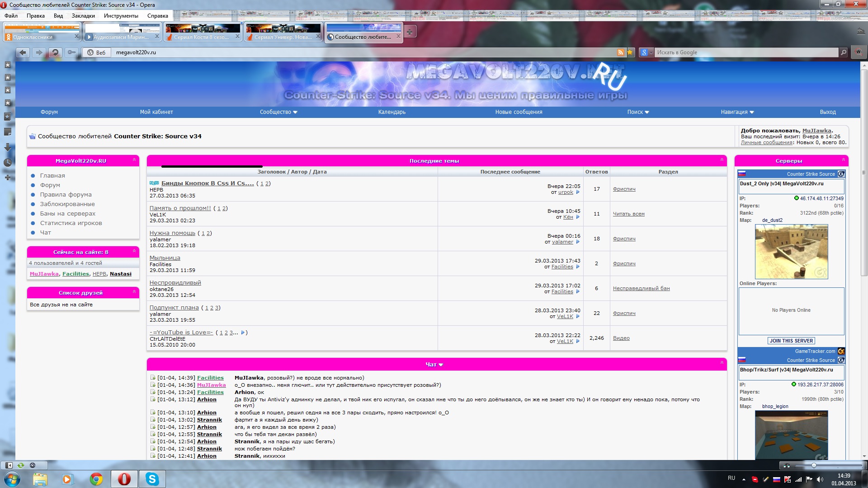Open Windows Start menu
868x488 pixels.
pos(12,479)
